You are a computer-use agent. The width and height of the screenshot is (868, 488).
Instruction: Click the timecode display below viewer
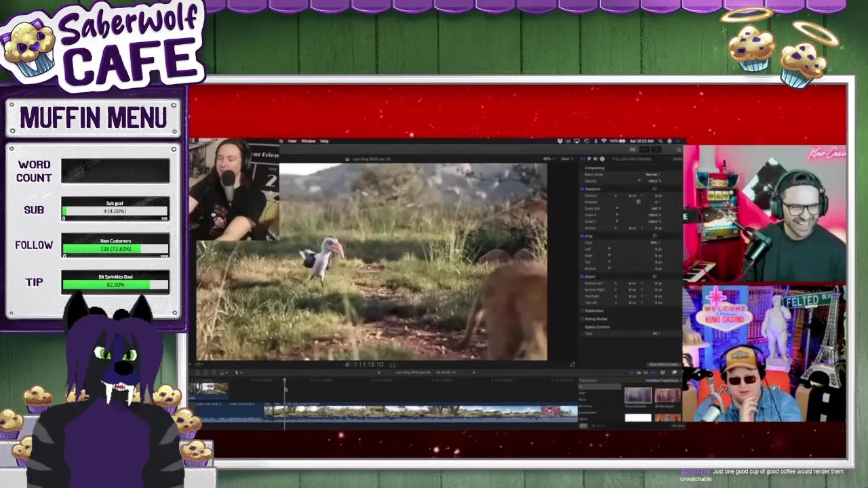[368, 365]
